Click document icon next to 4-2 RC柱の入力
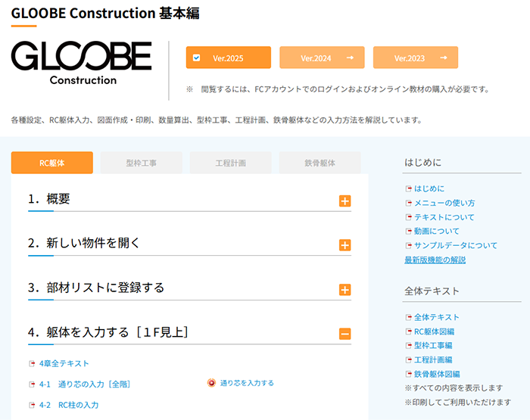The image size is (530, 420). [32, 405]
